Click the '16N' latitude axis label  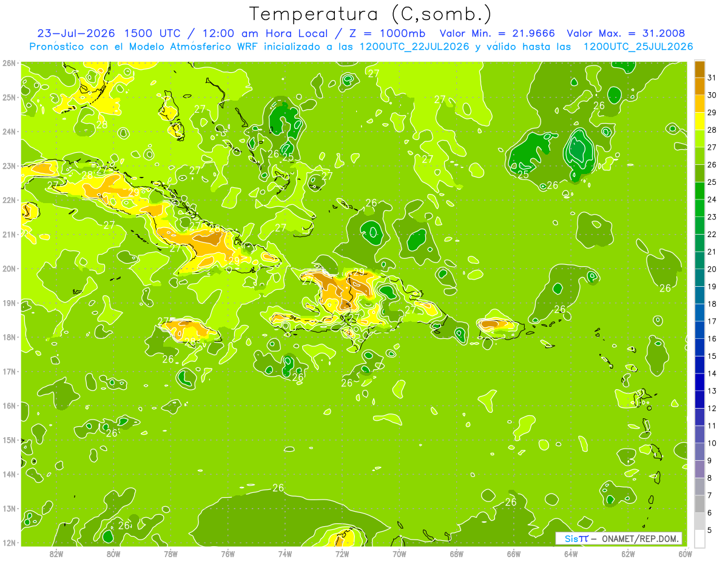coord(10,406)
